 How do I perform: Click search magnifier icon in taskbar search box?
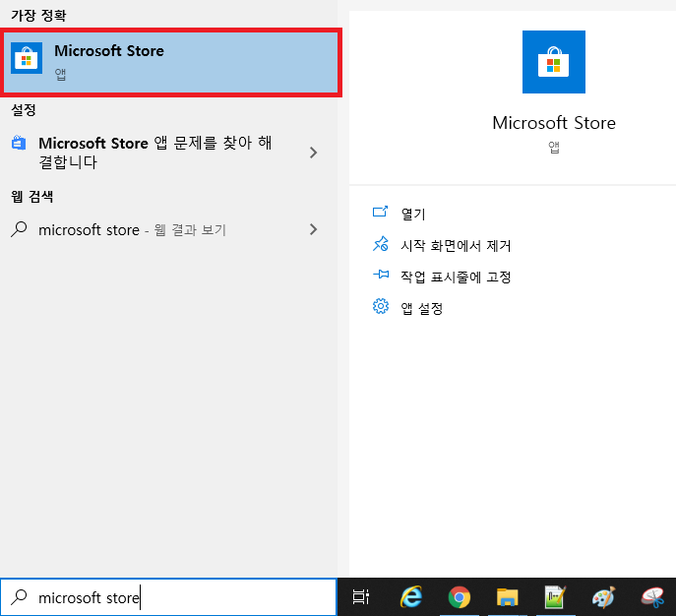click(19, 597)
